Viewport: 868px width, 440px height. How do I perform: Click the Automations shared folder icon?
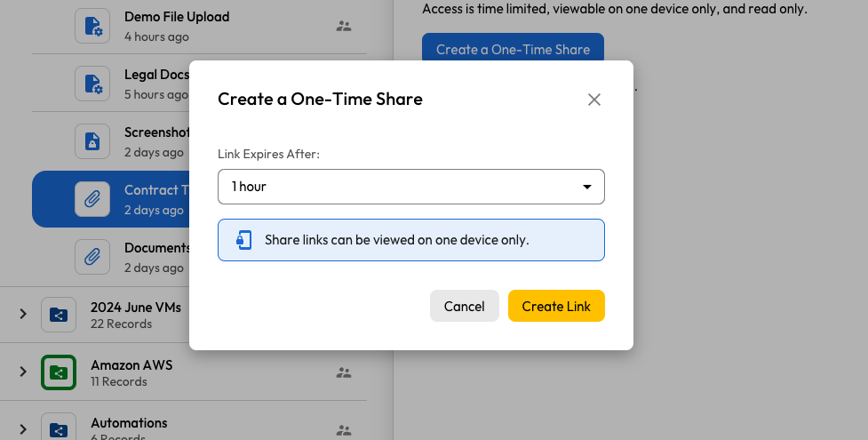coord(59,429)
